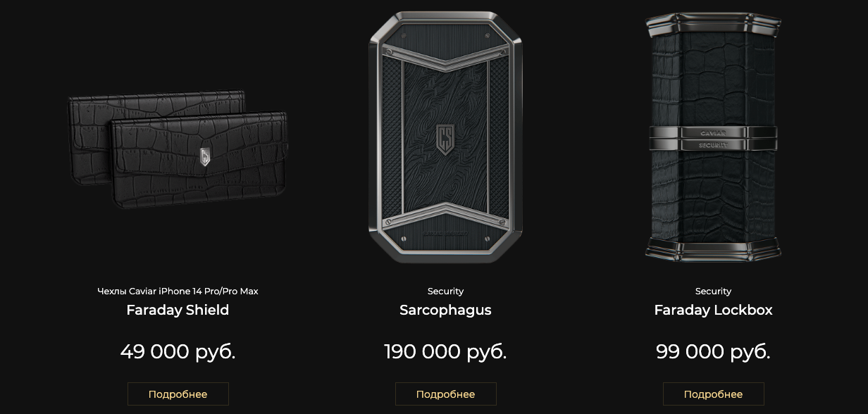This screenshot has height=414, width=868.
Task: Click the Подробнее button under Faraday Shield
Action: [178, 394]
